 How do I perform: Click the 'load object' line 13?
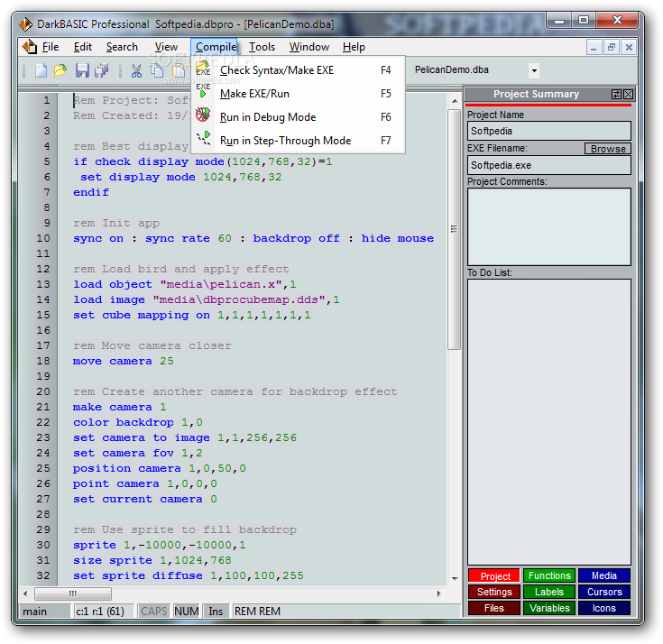pos(184,284)
